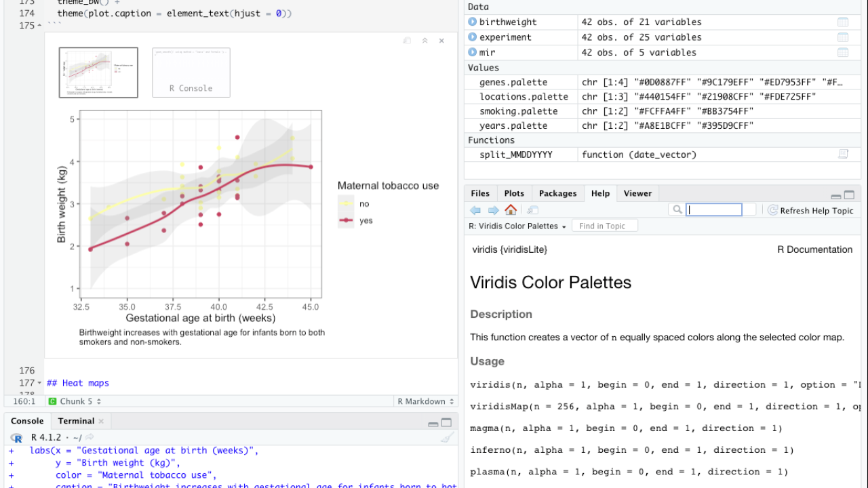Image resolution: width=868 pixels, height=488 pixels.
Task: Open mir in data viewer grid icon
Action: tap(843, 52)
